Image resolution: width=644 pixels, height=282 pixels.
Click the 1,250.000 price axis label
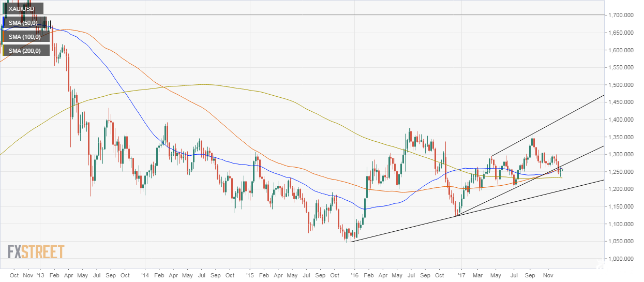point(622,172)
